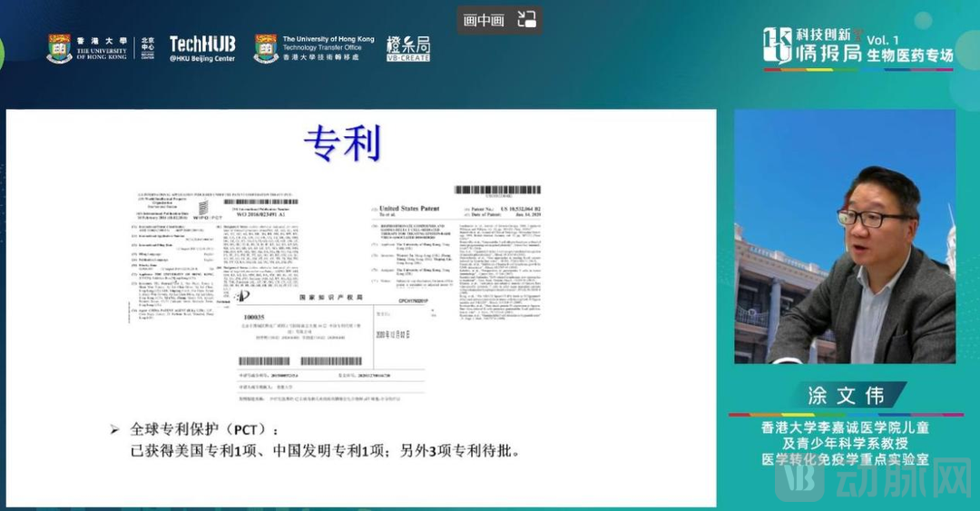Click the speaker webcam video
The image size is (980, 511).
click(x=844, y=236)
